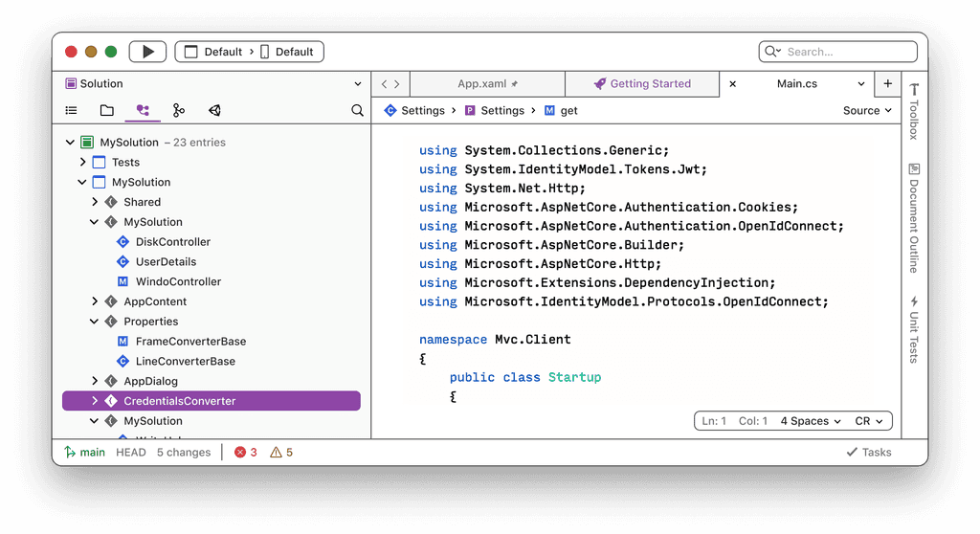Show the 3 errors indicator
Viewport: 980px width, 534px height.
[x=246, y=452]
